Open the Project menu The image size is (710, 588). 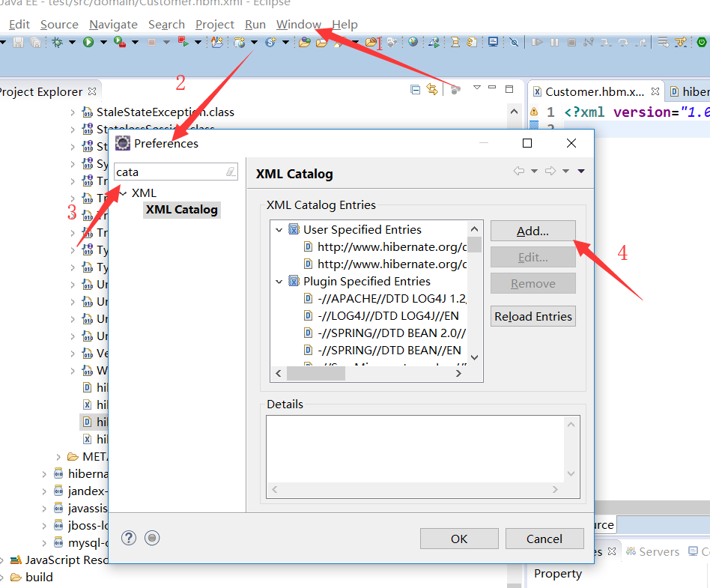click(215, 25)
